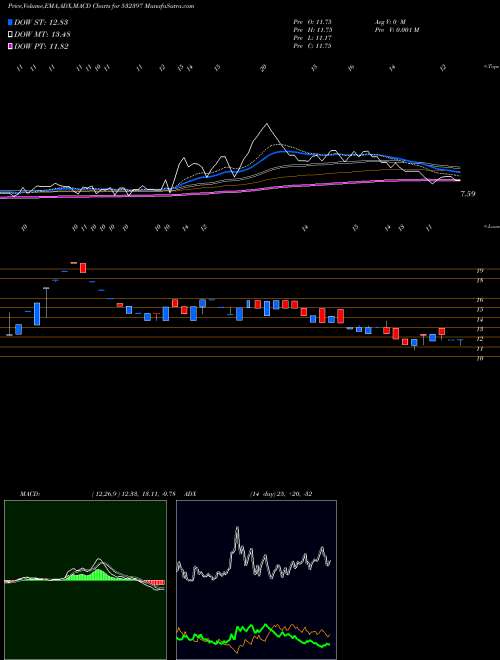This screenshot has height=660, width=500.
Task: Select the 'DOW MT: 13.48' legend label
Action: coord(42,35)
